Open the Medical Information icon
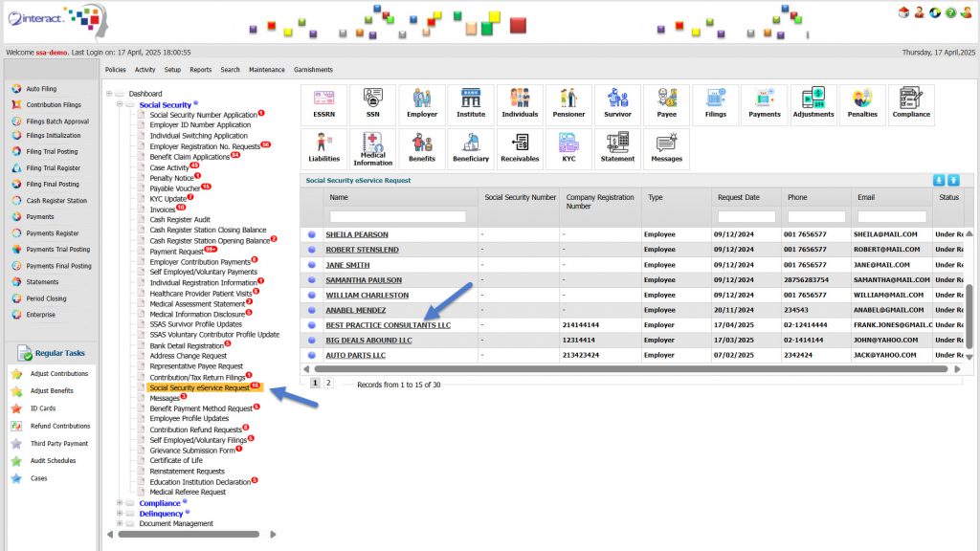This screenshot has height=551, width=980. click(373, 148)
